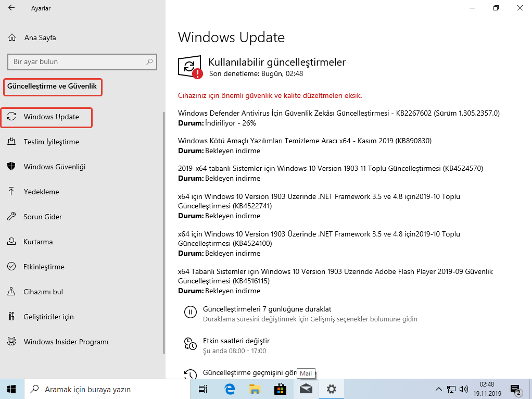Open the notification center in system tray

point(516,389)
